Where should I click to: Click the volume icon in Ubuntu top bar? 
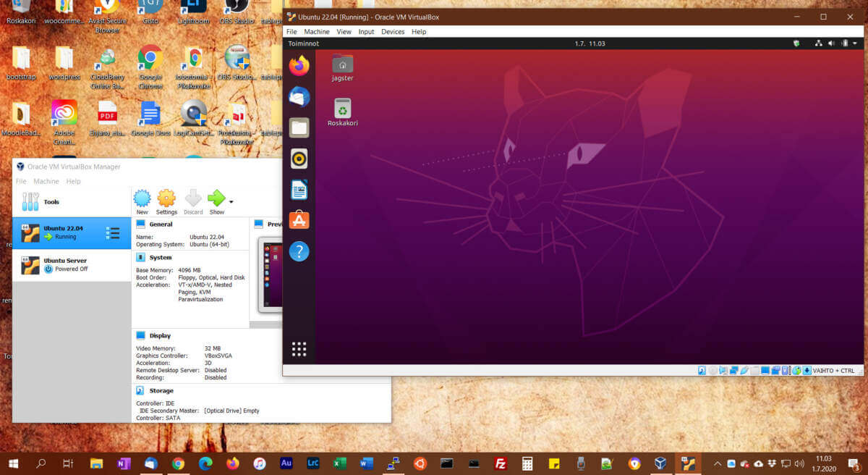(831, 43)
